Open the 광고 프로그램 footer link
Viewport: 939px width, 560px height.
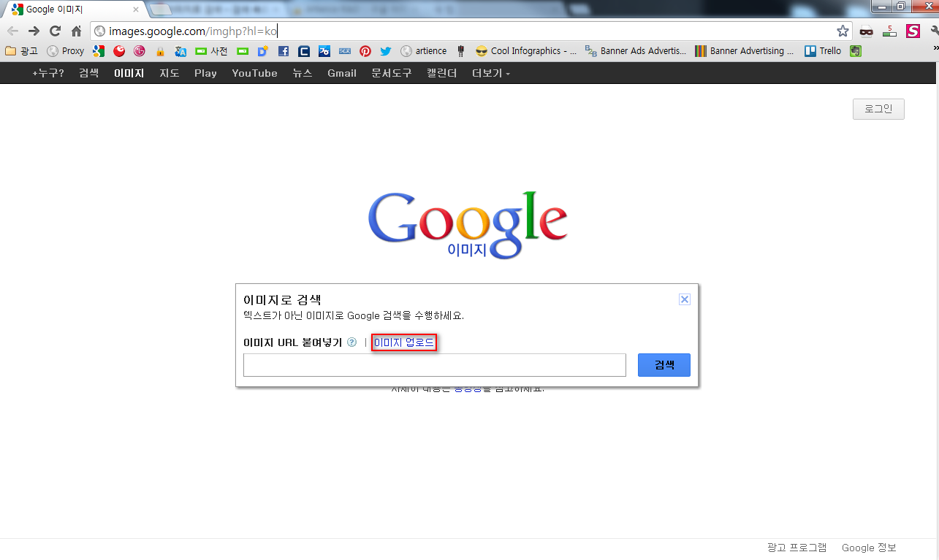pos(797,548)
